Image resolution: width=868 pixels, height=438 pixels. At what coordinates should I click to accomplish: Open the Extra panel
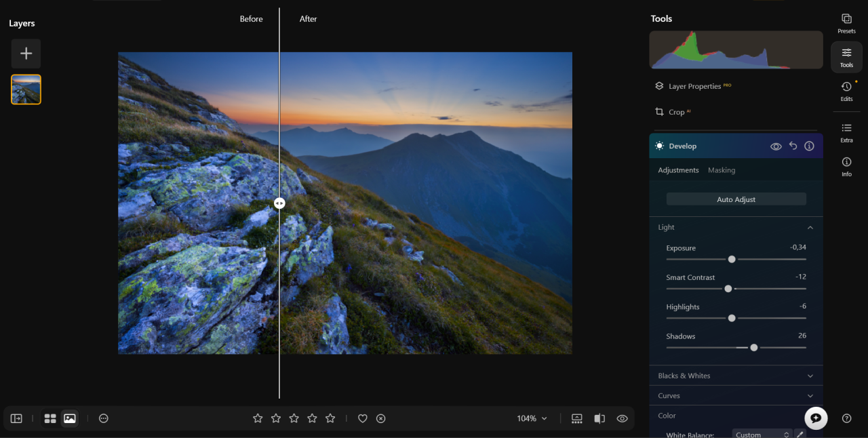[846, 132]
